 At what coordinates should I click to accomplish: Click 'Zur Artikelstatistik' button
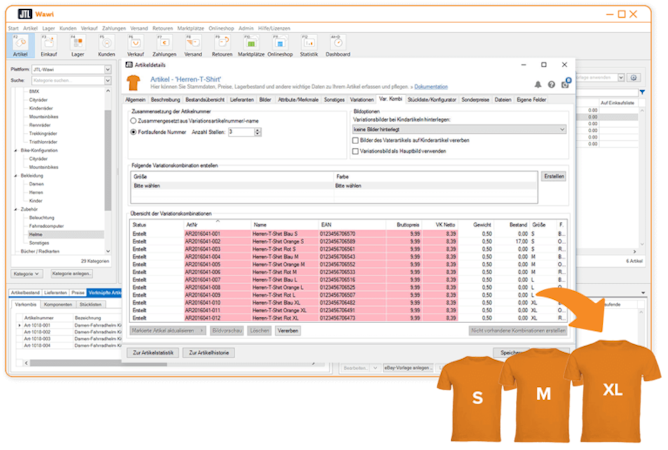(x=153, y=353)
